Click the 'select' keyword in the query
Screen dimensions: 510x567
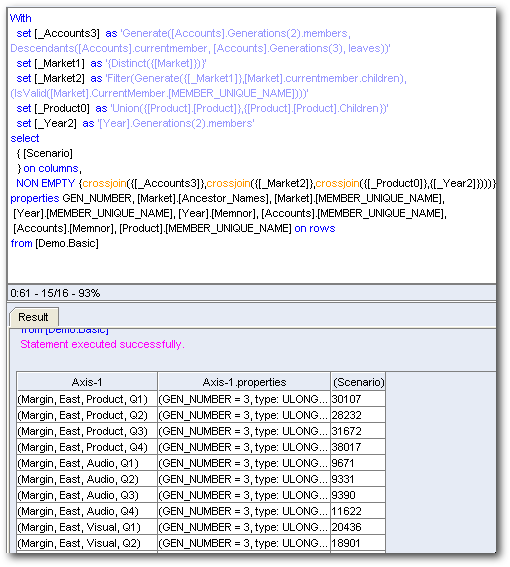point(25,138)
